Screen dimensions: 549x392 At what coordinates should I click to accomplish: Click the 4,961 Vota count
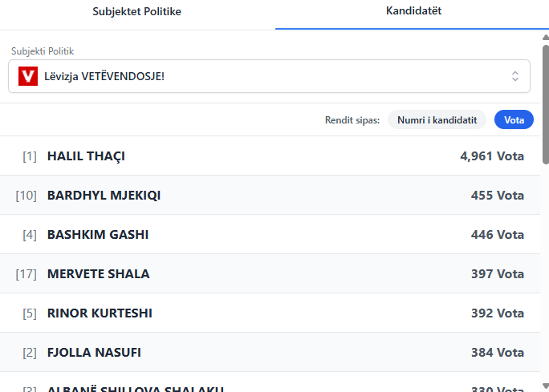pyautogui.click(x=491, y=156)
